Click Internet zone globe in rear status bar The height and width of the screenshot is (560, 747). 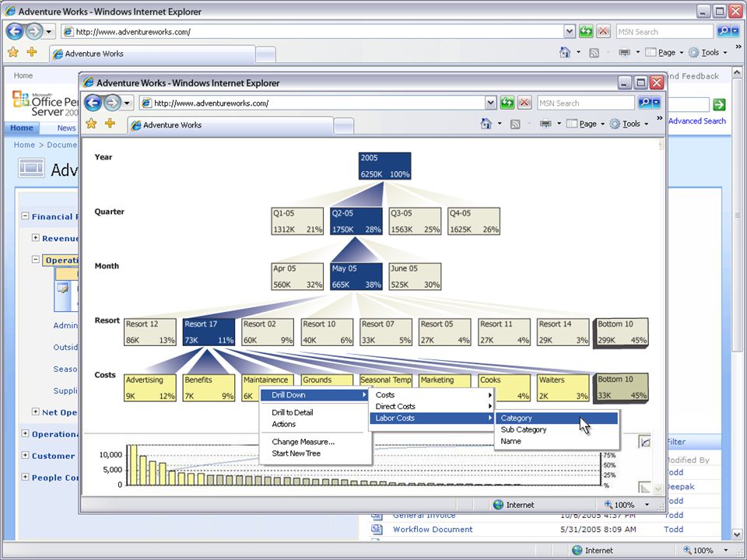(577, 550)
